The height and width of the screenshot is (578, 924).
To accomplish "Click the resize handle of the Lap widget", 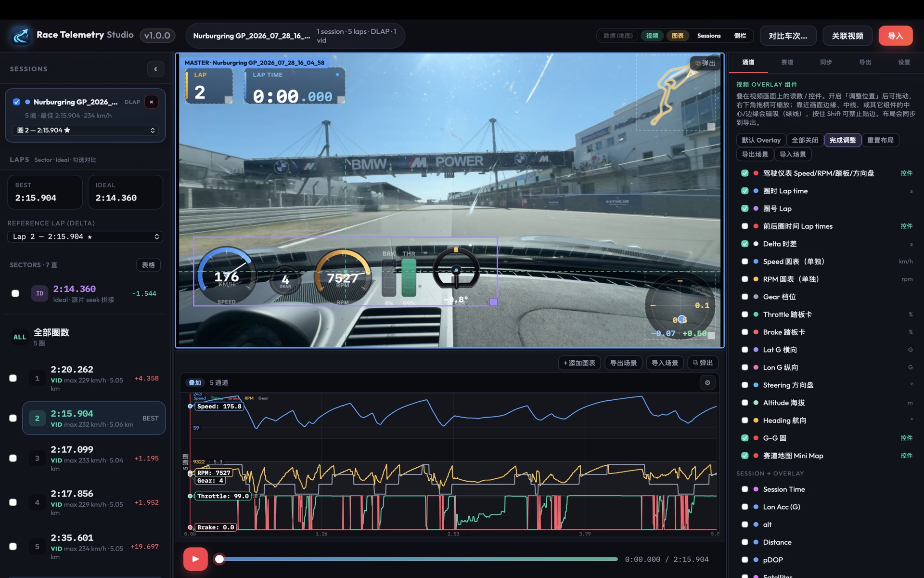I will [x=229, y=100].
